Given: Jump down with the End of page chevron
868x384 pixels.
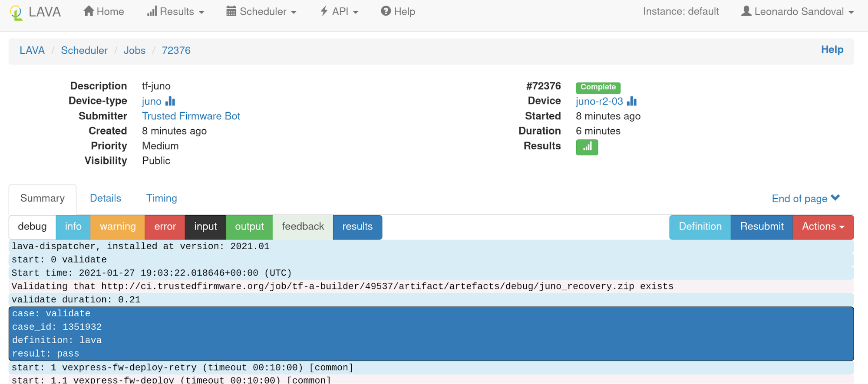Looking at the screenshot, I should pyautogui.click(x=835, y=198).
